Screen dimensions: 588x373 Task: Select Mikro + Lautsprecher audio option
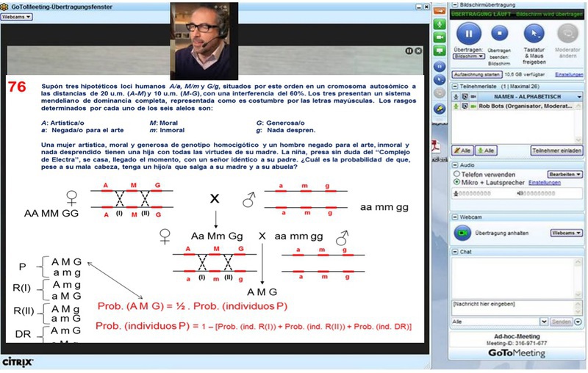click(x=456, y=181)
